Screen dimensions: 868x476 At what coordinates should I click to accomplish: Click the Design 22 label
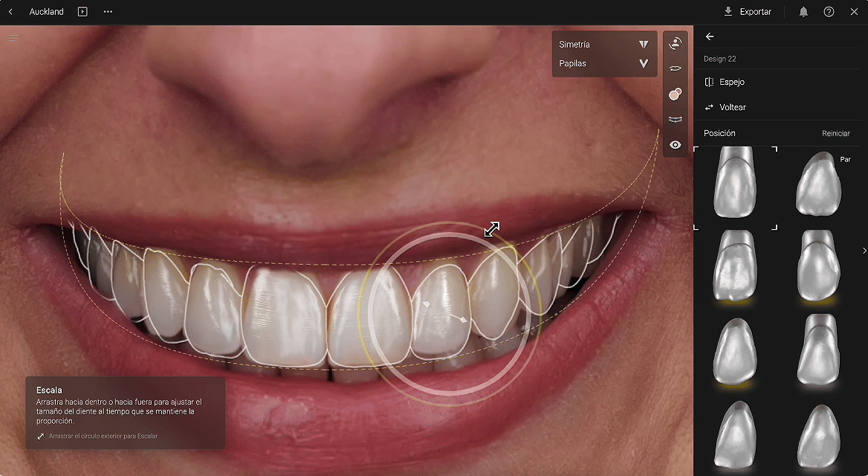[719, 59]
